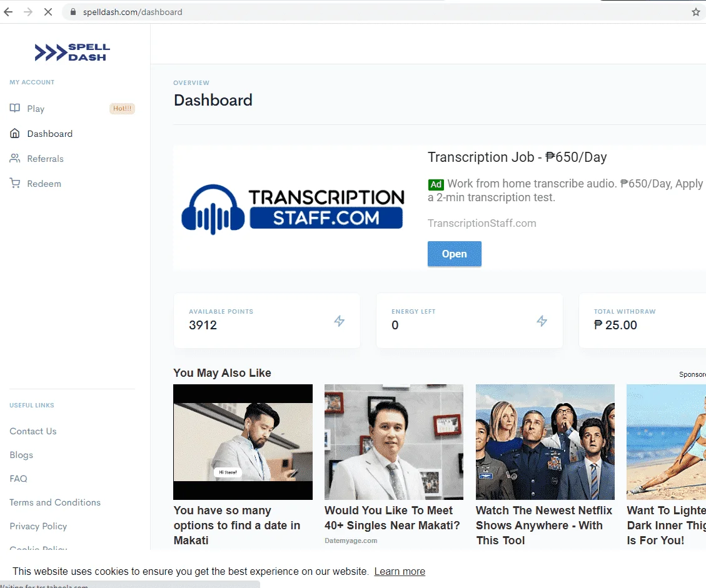Click the Dashboard page heading

pyautogui.click(x=213, y=100)
